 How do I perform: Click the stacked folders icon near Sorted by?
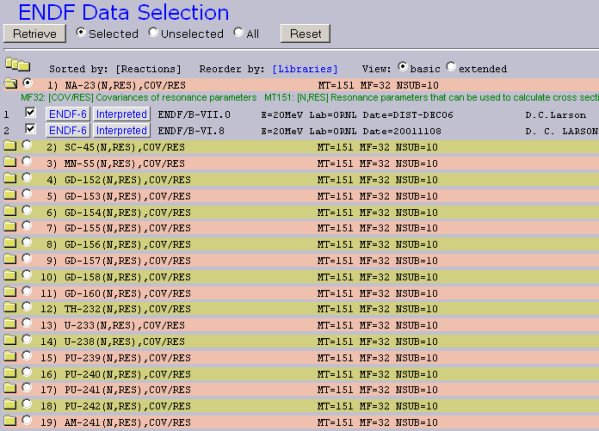click(18, 65)
